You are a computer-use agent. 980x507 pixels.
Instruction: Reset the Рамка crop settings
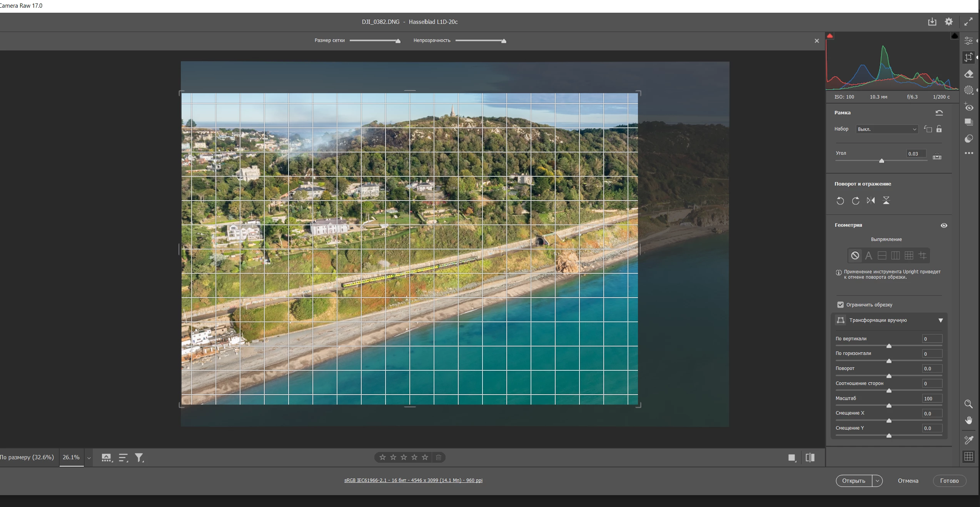click(x=939, y=113)
